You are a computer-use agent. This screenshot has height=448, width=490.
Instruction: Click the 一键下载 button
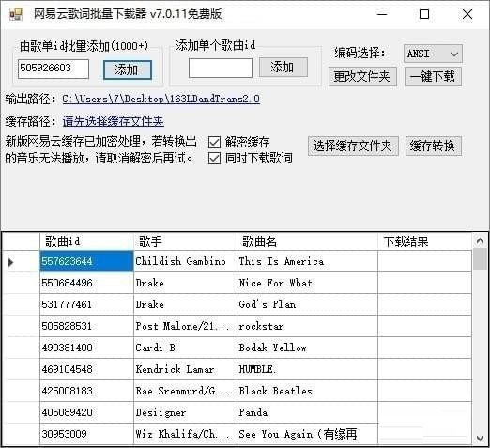433,76
